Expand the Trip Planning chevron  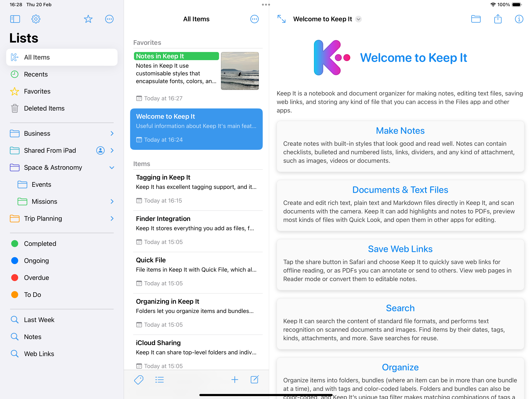(x=112, y=218)
